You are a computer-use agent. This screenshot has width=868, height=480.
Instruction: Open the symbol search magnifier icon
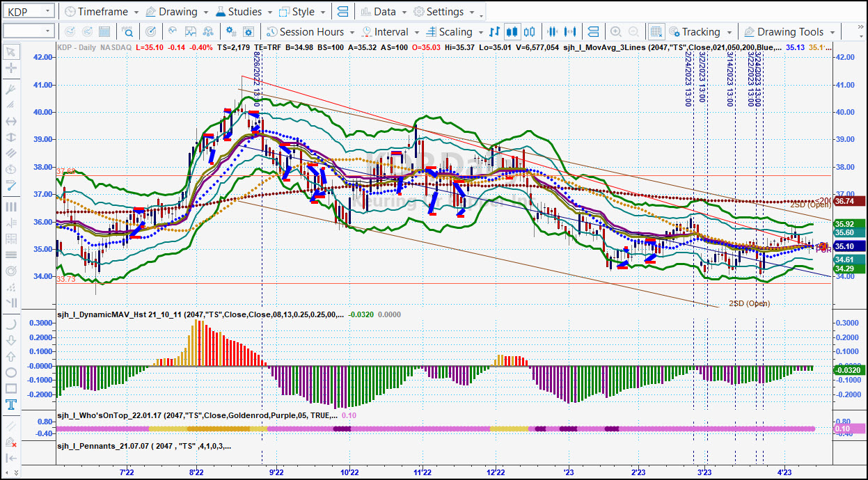point(128,31)
